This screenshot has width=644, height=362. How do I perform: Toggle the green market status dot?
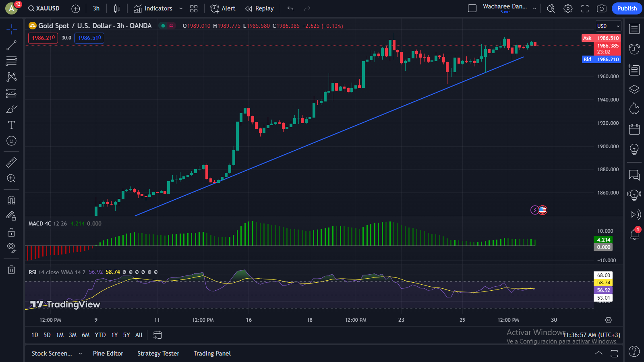coord(163,26)
